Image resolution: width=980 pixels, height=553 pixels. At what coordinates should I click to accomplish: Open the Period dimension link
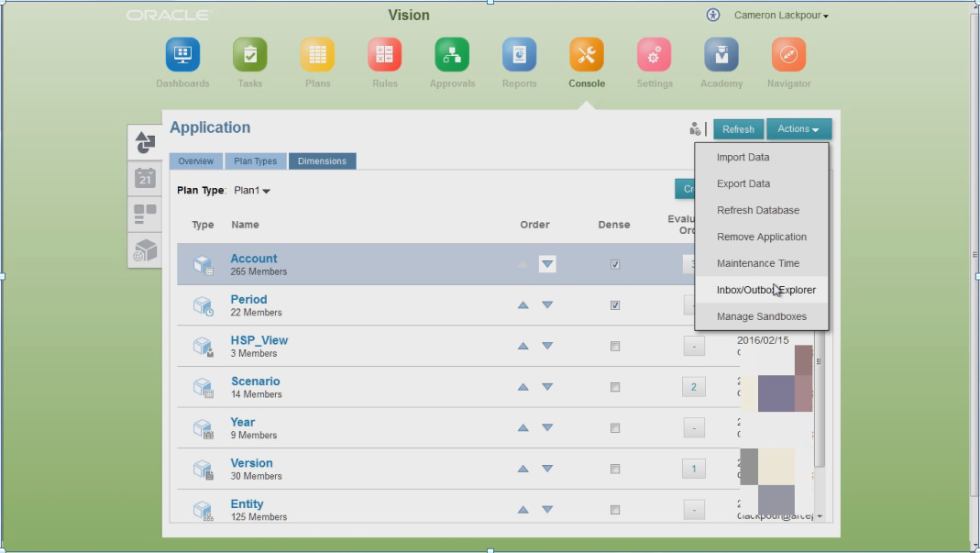click(248, 299)
